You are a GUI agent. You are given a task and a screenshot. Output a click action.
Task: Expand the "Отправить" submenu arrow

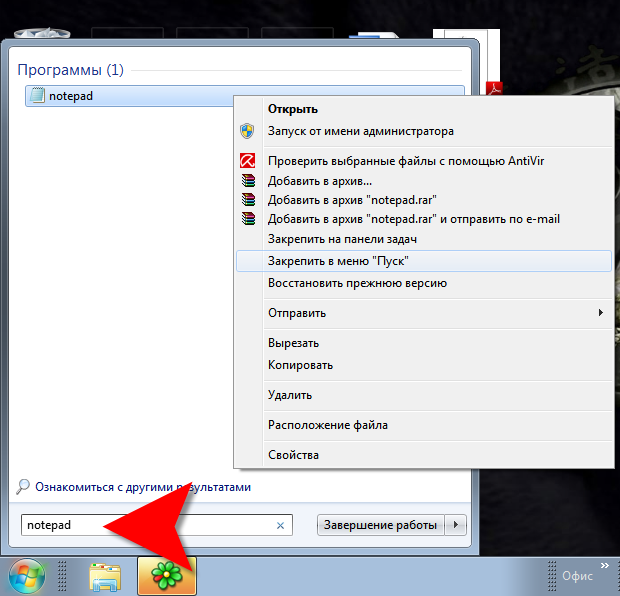pos(600,313)
